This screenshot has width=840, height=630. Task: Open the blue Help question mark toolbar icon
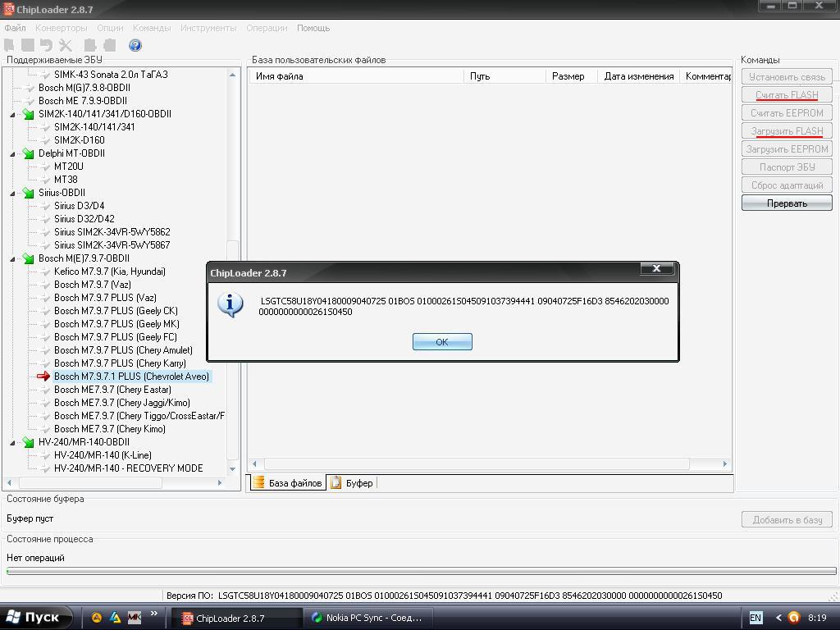[135, 46]
